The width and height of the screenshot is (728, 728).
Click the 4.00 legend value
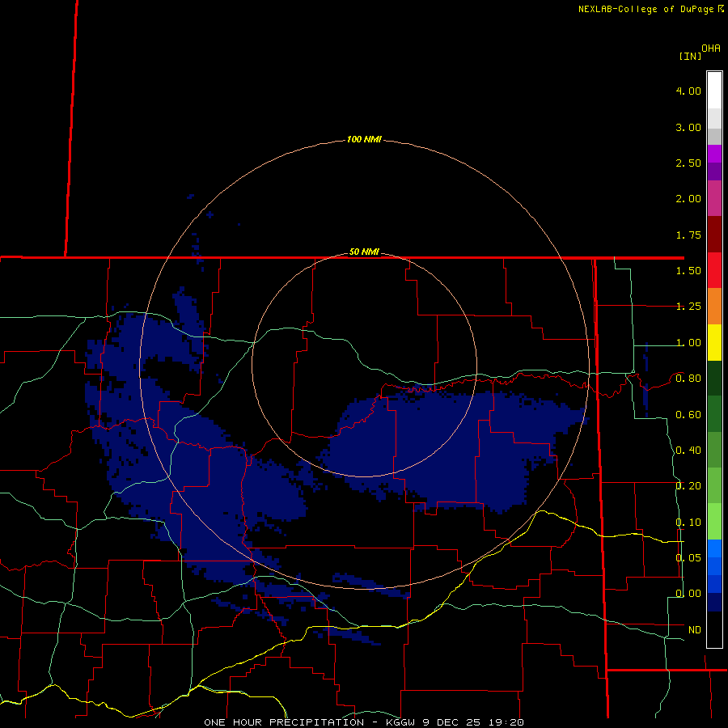click(x=688, y=91)
